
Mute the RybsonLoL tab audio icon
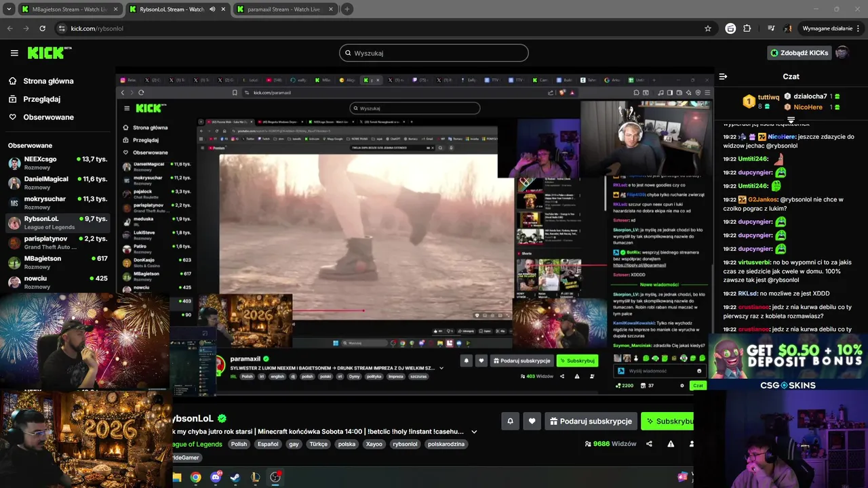(x=212, y=9)
